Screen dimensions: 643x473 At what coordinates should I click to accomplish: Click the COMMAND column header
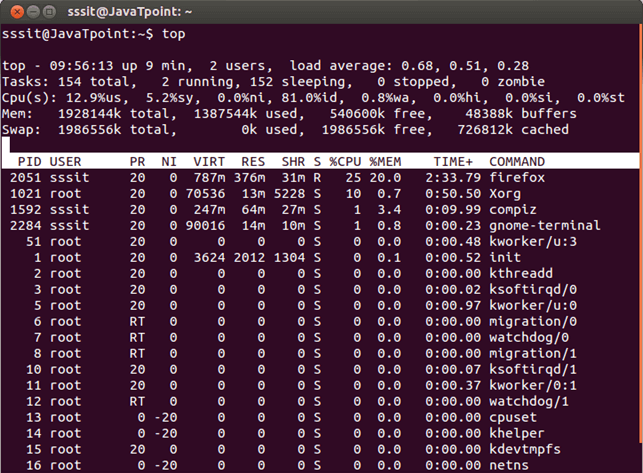517,162
